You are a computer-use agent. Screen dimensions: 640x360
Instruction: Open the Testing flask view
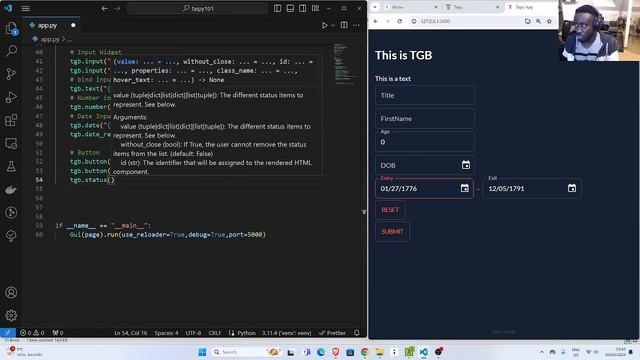click(x=11, y=166)
